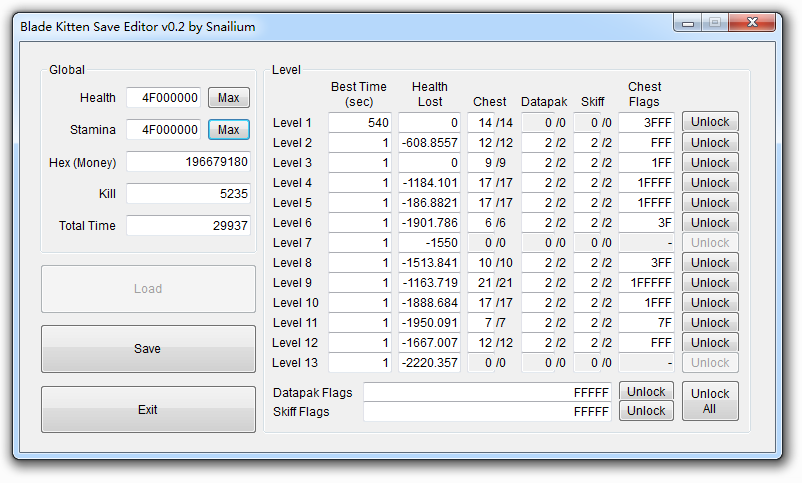Edit Level 1 Best Time field

point(360,123)
